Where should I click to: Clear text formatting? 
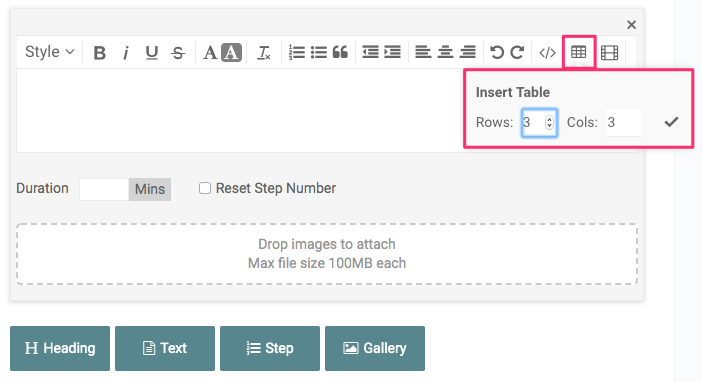click(263, 53)
